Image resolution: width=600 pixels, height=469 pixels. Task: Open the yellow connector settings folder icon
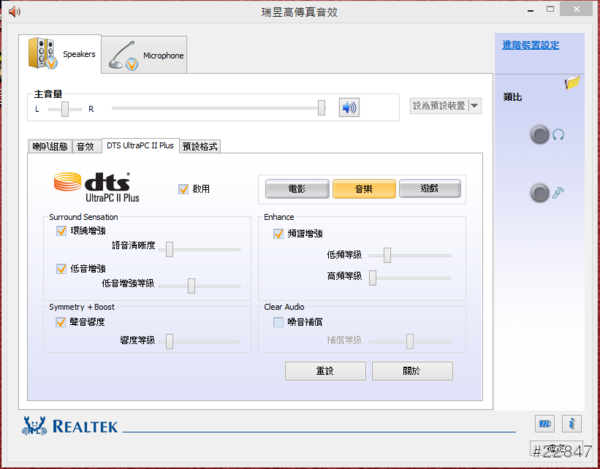572,82
